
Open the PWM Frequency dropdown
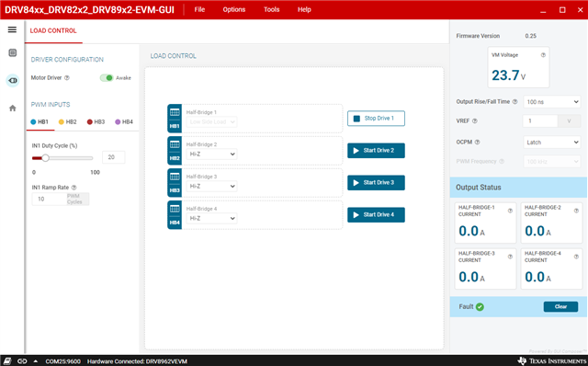coord(552,162)
